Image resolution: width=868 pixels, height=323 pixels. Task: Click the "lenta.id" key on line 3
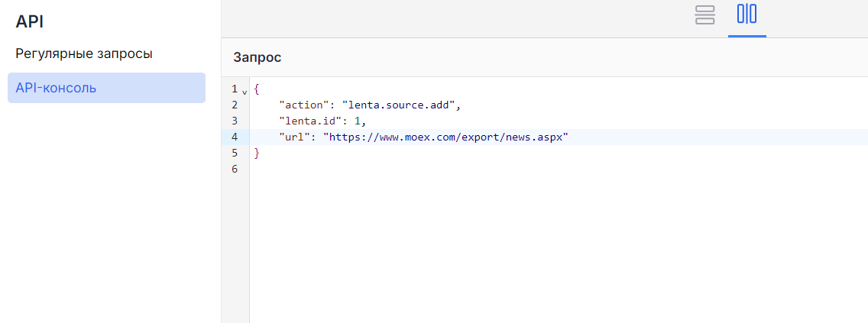[311, 121]
